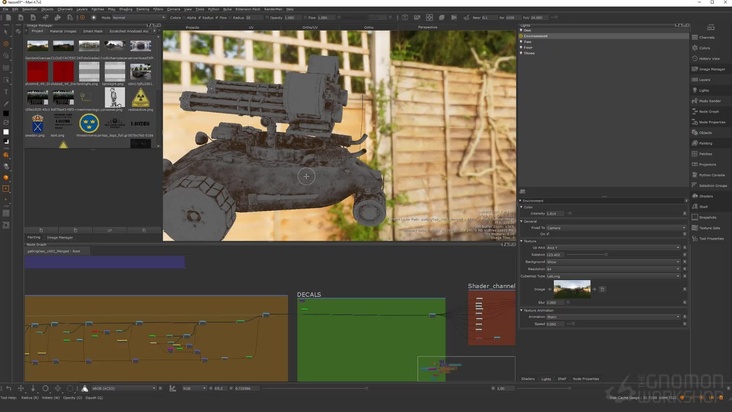Viewport: 732px width, 412px height.
Task: Click the white background color swatch in toolbox
Action: [x=6, y=132]
